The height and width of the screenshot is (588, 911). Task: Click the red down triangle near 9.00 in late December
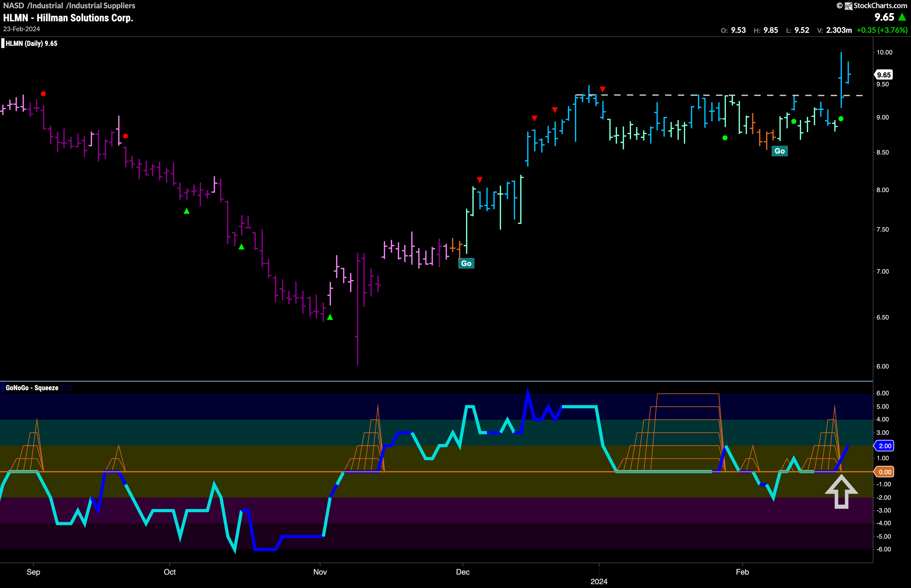[555, 110]
